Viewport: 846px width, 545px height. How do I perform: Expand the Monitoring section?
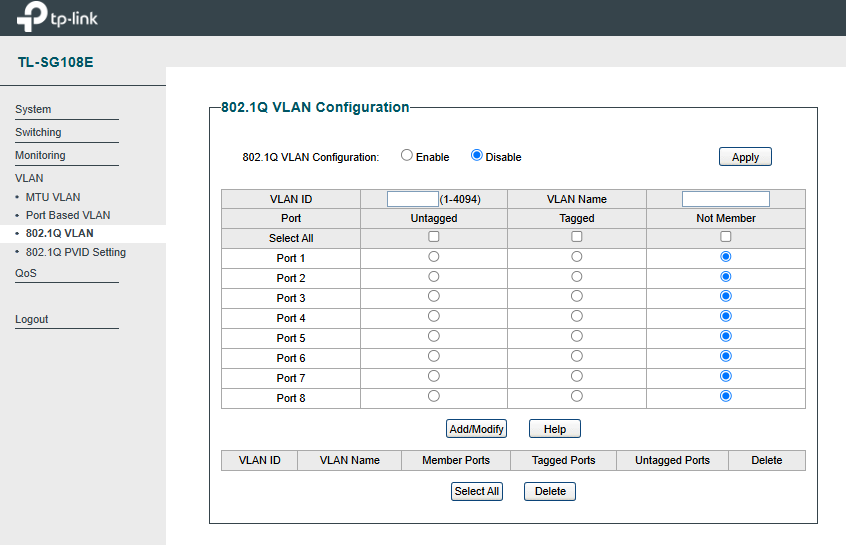pyautogui.click(x=40, y=155)
